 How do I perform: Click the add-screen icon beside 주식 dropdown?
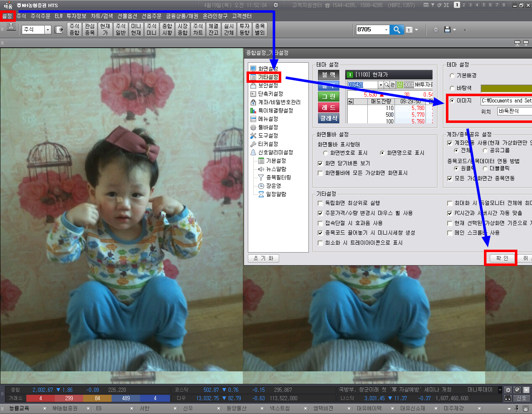pos(59,30)
